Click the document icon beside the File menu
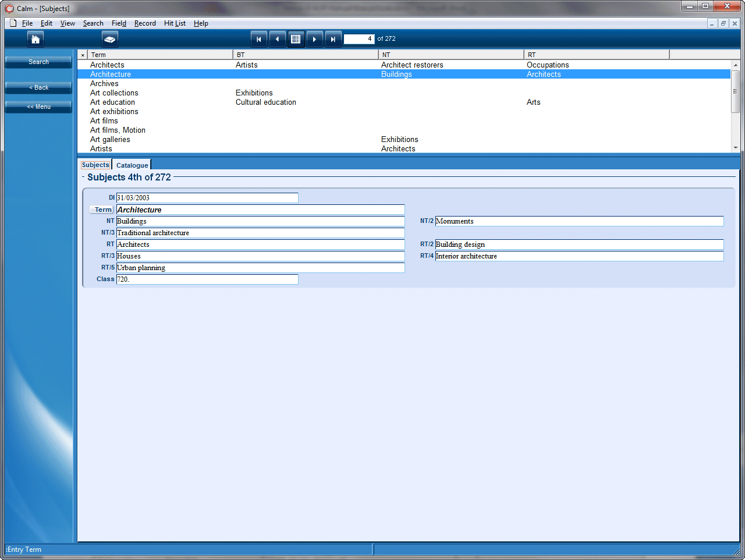This screenshot has width=745, height=560. click(12, 23)
